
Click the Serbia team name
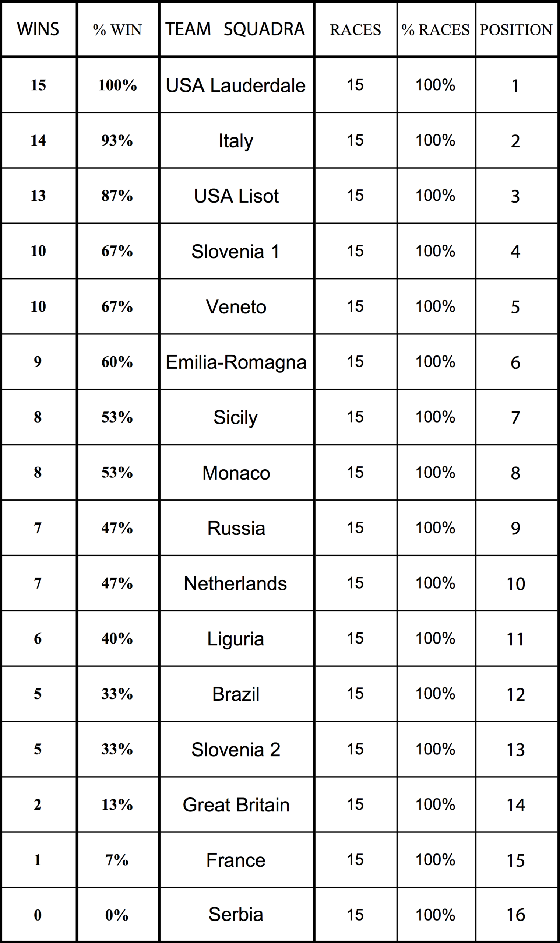236,914
